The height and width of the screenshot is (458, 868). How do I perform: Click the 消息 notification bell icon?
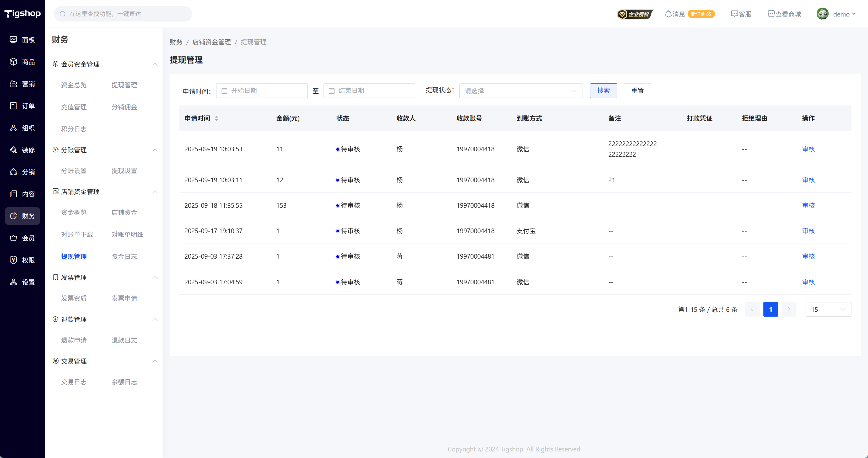click(x=668, y=14)
